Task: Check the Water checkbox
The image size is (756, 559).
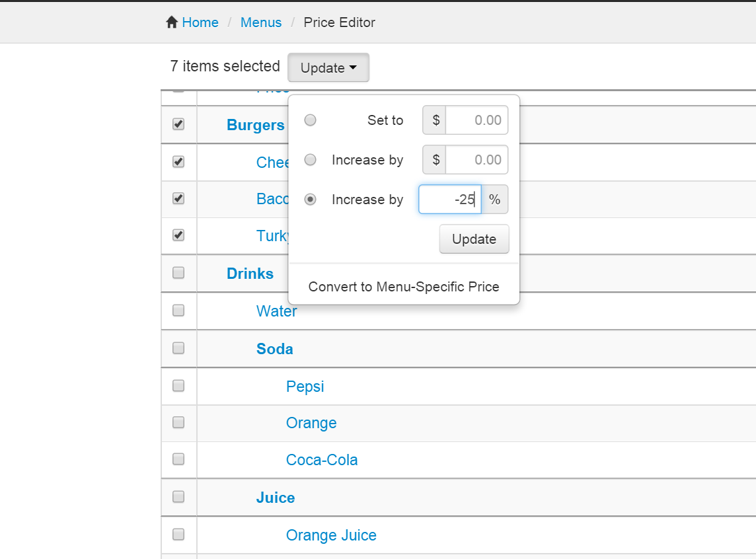Action: click(178, 311)
